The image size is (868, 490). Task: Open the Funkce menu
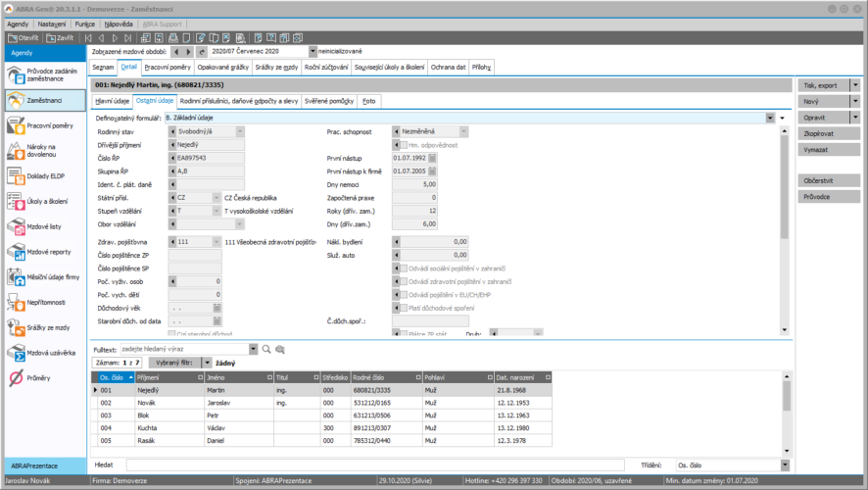85,23
